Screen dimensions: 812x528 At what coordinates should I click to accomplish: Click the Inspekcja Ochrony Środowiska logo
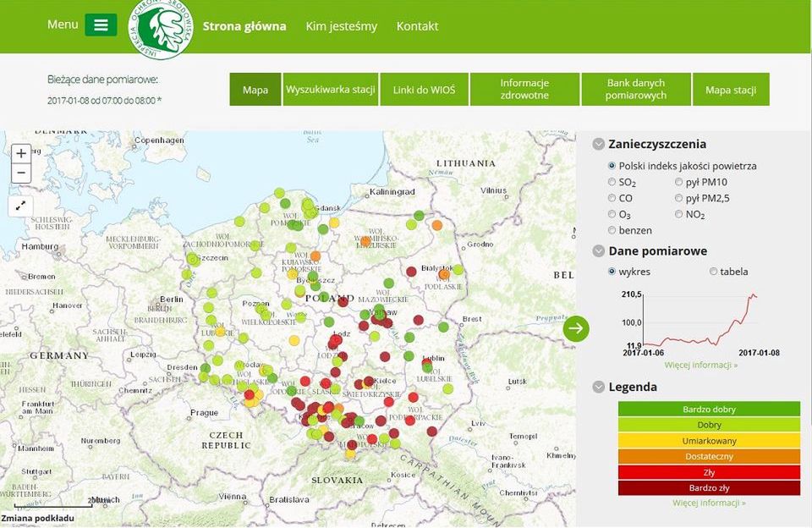pos(161,28)
